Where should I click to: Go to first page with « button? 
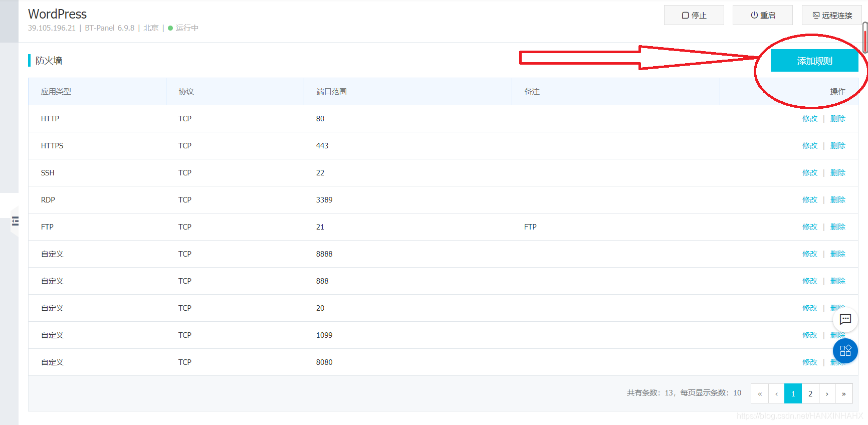coord(759,393)
